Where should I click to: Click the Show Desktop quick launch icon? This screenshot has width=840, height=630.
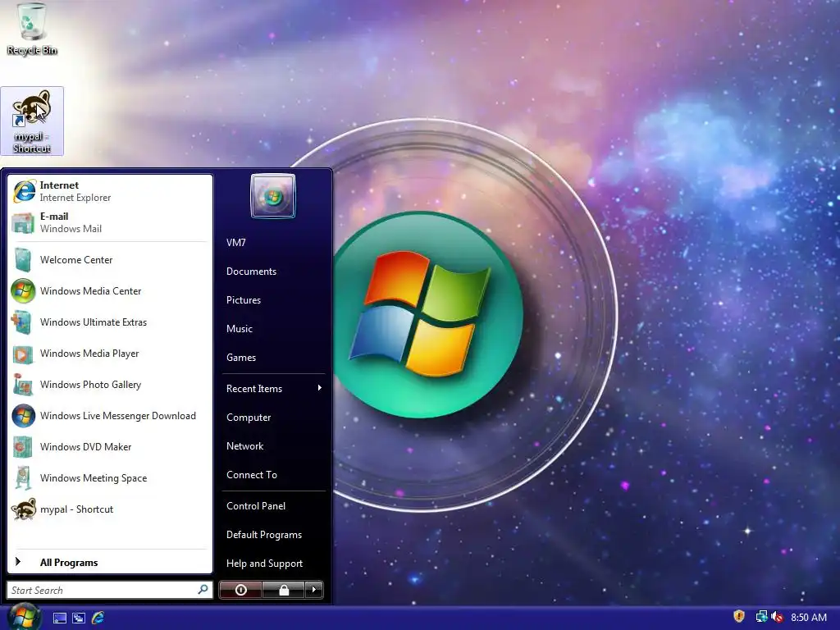pos(59,618)
